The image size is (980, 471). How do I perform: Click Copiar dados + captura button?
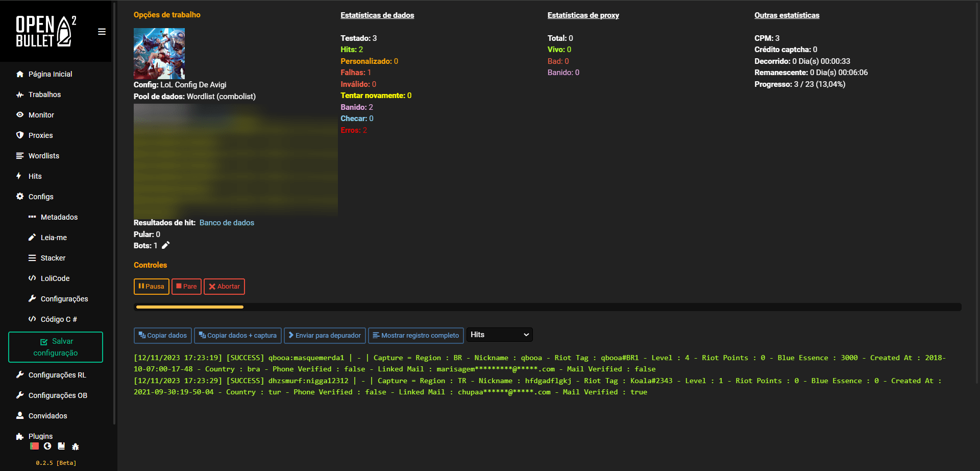[x=238, y=336]
